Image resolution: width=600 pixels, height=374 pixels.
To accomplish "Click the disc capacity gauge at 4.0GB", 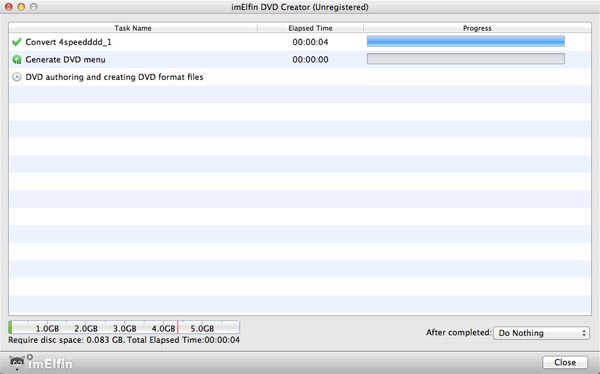I will [x=163, y=328].
